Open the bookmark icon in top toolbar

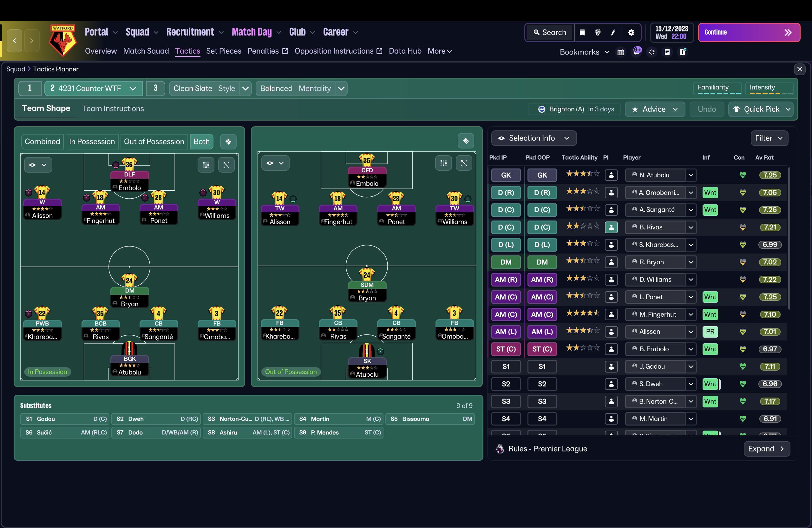tap(582, 32)
